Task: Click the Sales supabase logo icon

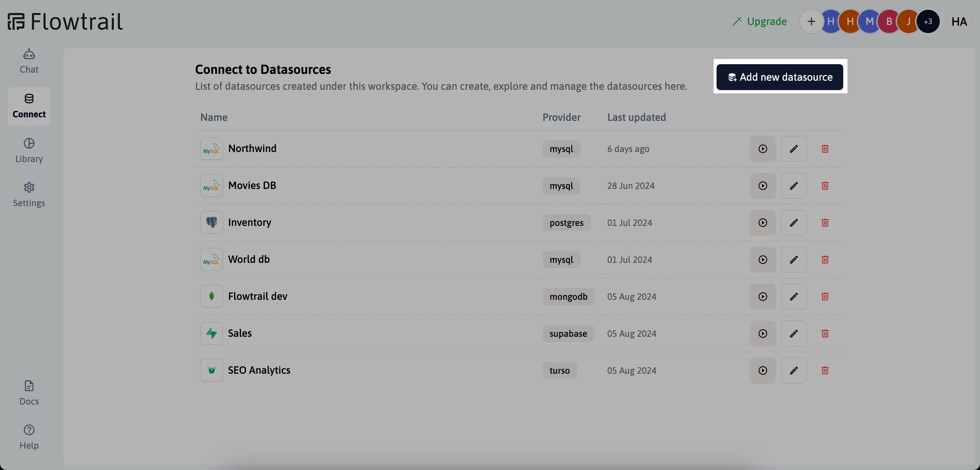Action: coord(212,334)
